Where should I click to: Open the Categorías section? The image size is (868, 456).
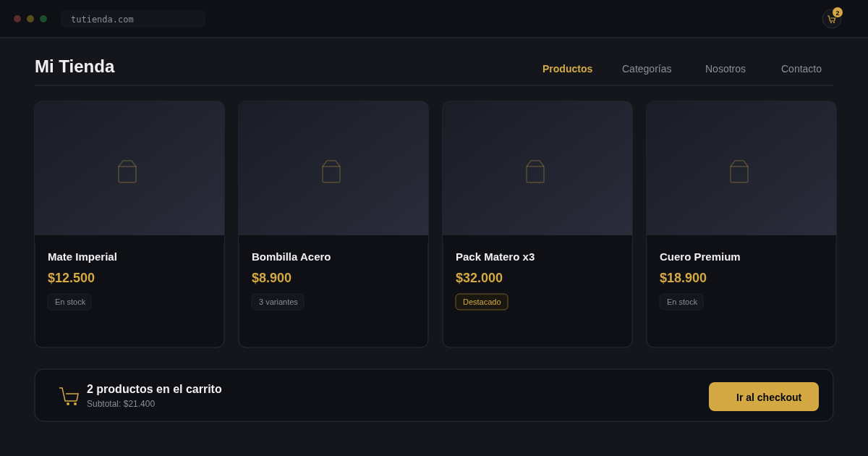(x=647, y=69)
